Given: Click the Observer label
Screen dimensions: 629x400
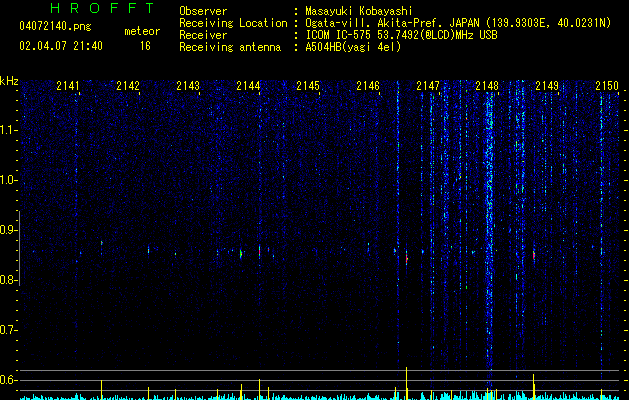Looking at the screenshot, I should tap(203, 11).
